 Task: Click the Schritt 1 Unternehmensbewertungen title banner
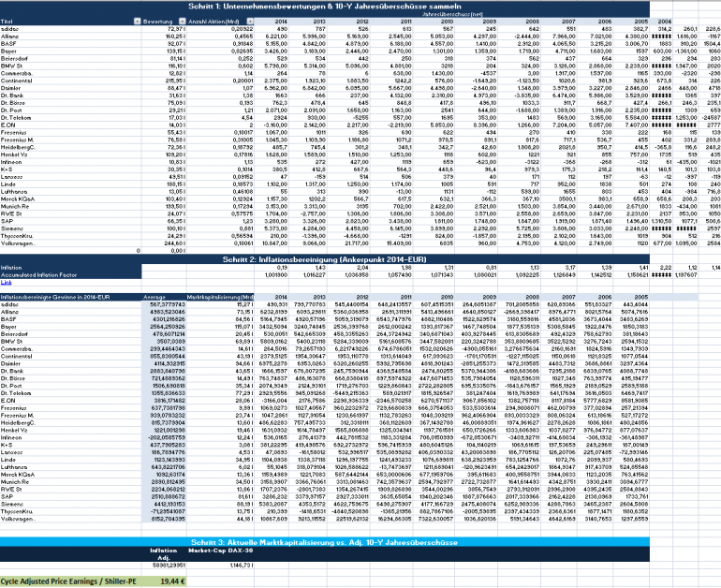pos(325,6)
